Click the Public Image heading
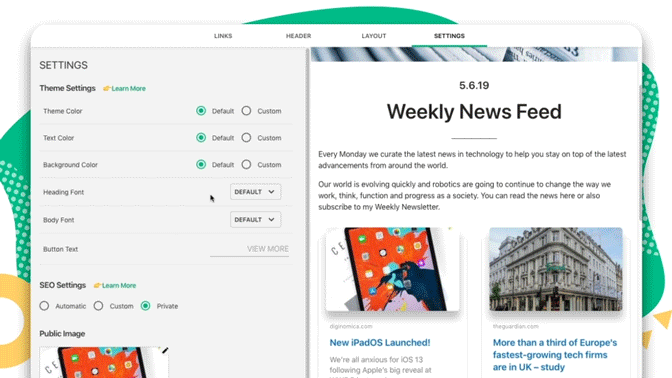The image size is (672, 378). coord(62,333)
